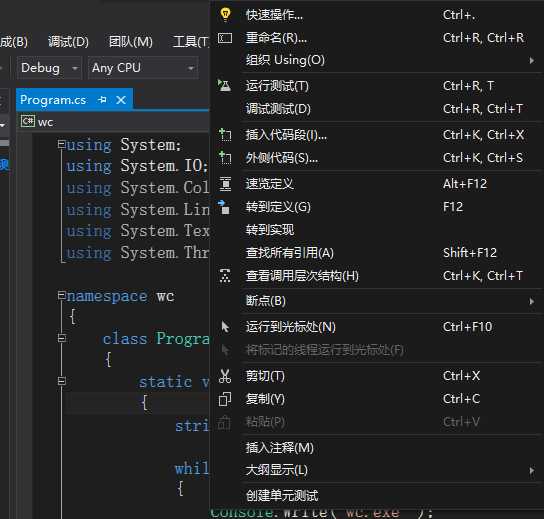Image resolution: width=544 pixels, height=519 pixels.
Task: Collapse the class Program outlining region
Action: pyautogui.click(x=62, y=338)
